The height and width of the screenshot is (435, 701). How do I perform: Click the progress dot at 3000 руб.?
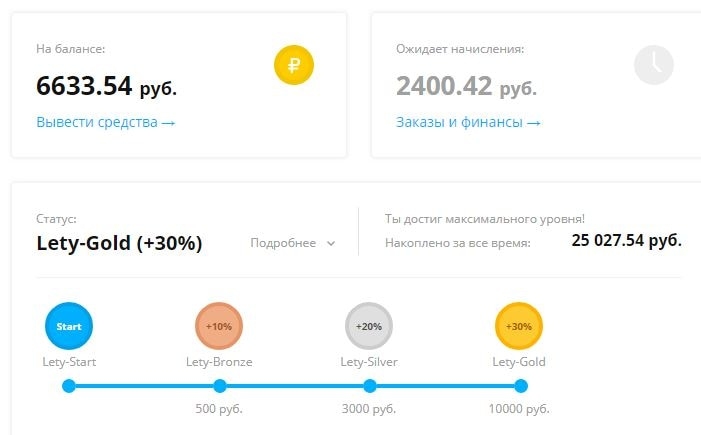(370, 386)
